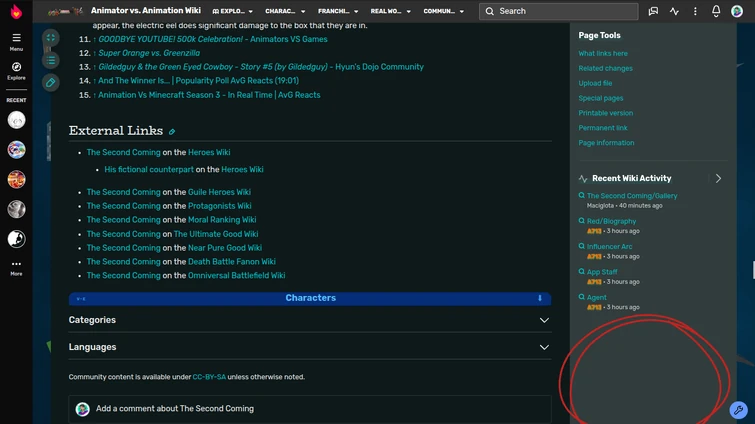
Task: Expand the Explore navigation dropdown
Action: 233,11
